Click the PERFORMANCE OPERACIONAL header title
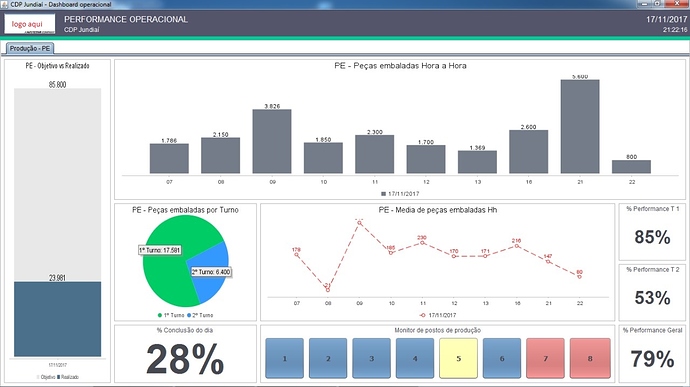Image resolution: width=690 pixels, height=387 pixels. pos(126,19)
